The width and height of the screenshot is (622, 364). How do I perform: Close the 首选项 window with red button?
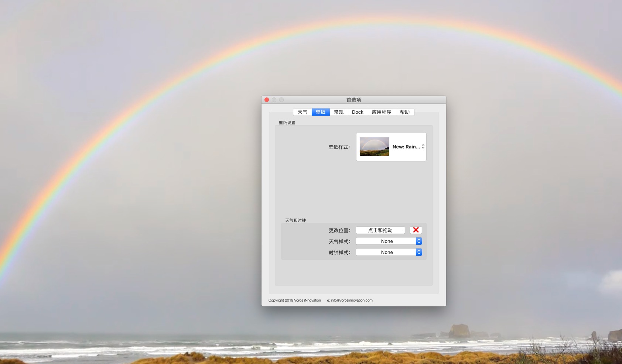[x=267, y=100]
